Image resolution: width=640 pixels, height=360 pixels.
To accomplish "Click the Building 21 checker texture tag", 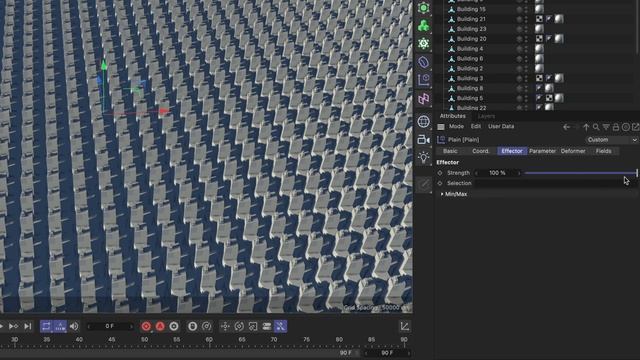I will (x=539, y=19).
